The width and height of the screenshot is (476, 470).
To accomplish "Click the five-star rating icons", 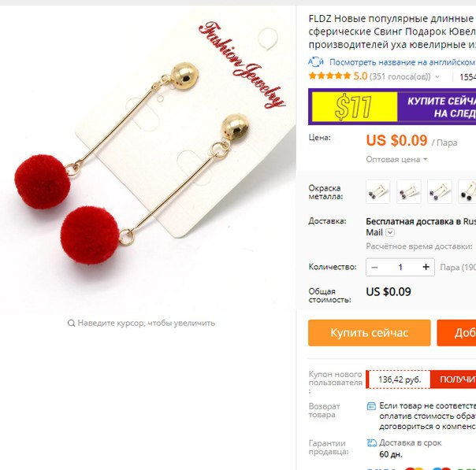I will coord(329,76).
